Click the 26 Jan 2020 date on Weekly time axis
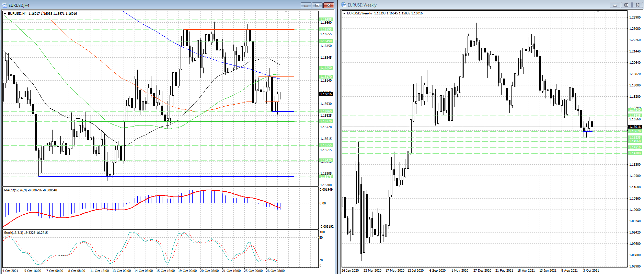This screenshot has height=274, width=644. [350, 271]
